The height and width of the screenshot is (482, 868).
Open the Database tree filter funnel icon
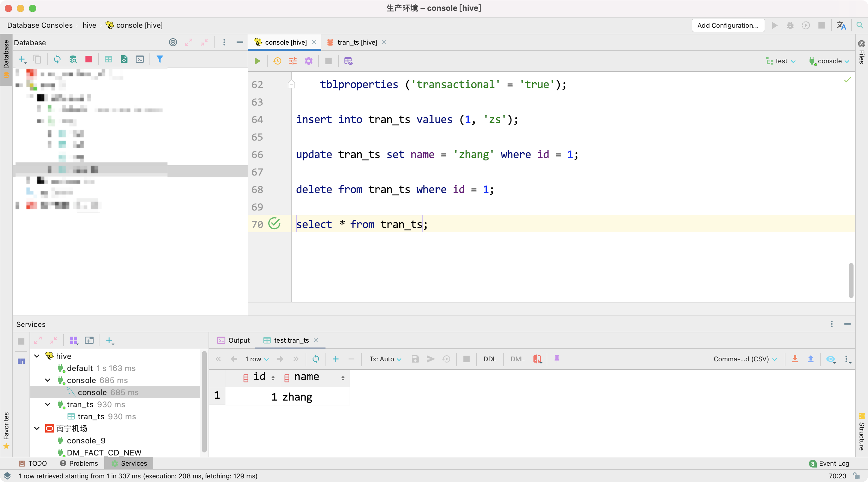[x=160, y=60]
